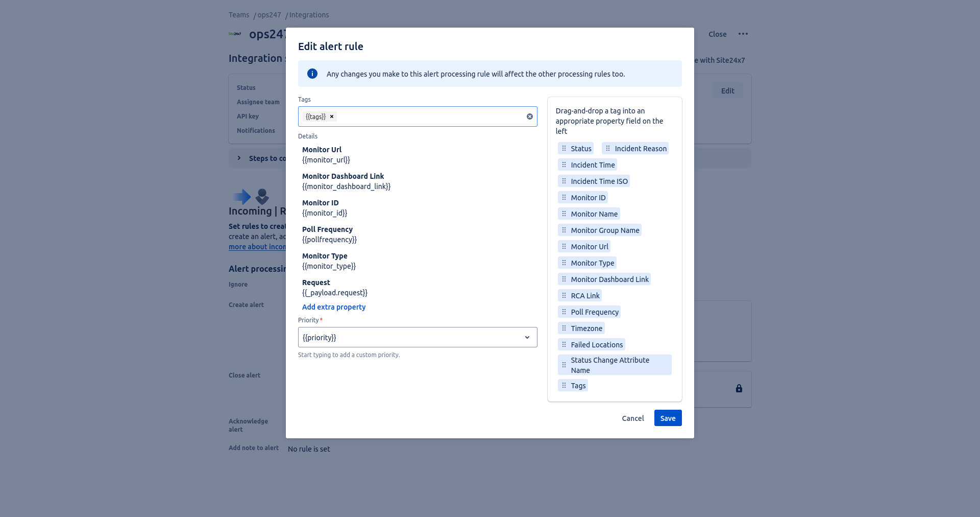The height and width of the screenshot is (517, 980).
Task: Cancel editing the alert rule
Action: click(632, 418)
